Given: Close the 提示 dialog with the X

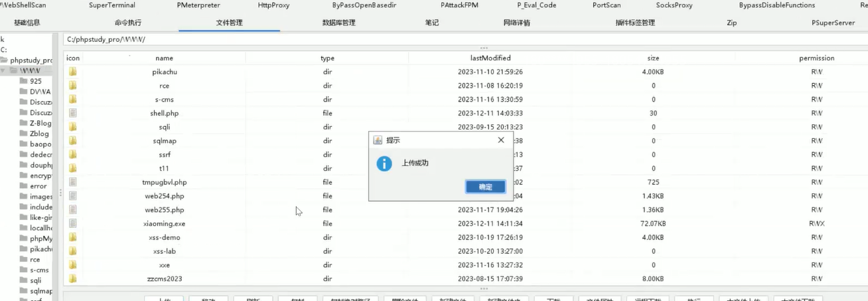Looking at the screenshot, I should tap(501, 140).
